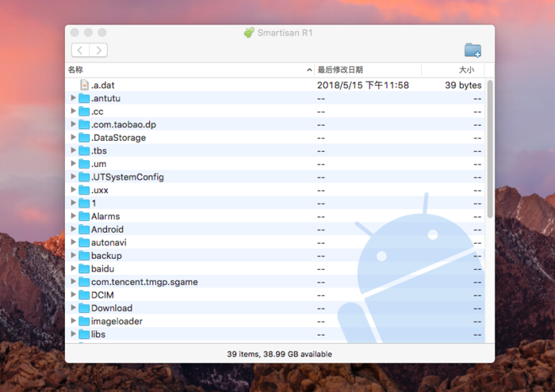
Task: Expand the .antutu folder
Action: pyautogui.click(x=73, y=97)
